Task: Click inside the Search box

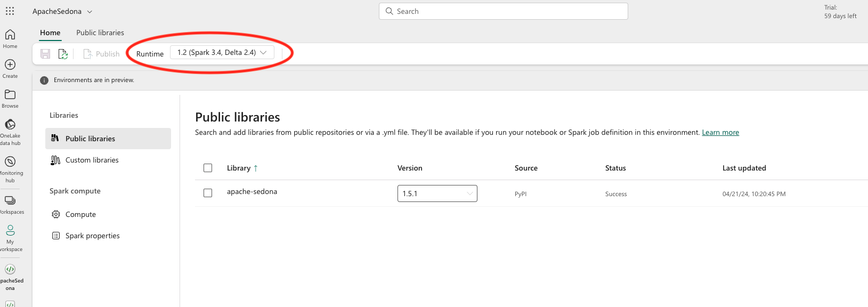Action: (503, 11)
